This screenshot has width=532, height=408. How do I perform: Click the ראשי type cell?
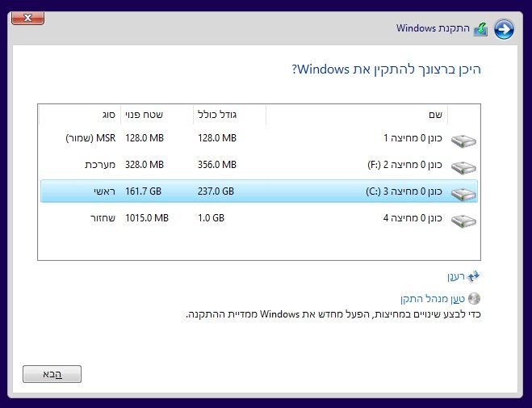point(104,191)
